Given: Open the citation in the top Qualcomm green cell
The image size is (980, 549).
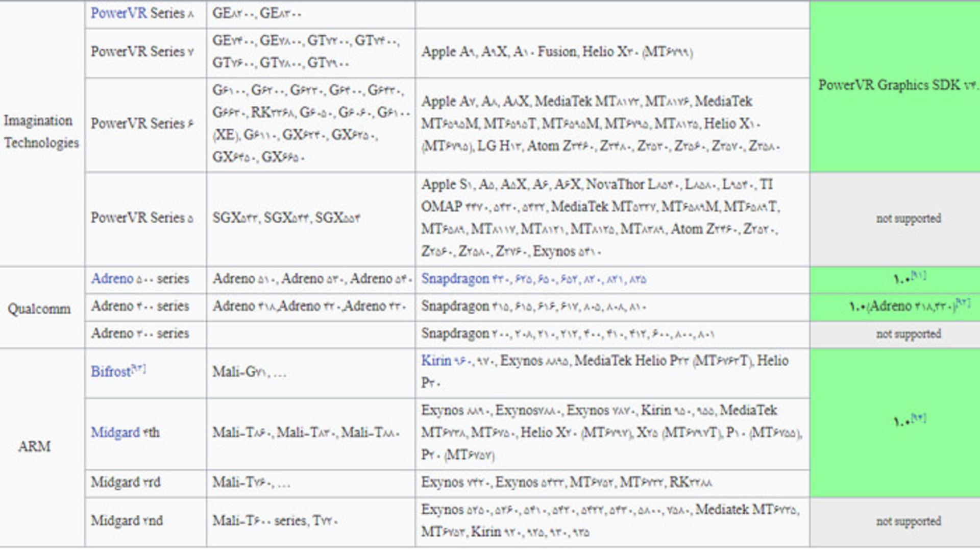Looking at the screenshot, I should (918, 275).
